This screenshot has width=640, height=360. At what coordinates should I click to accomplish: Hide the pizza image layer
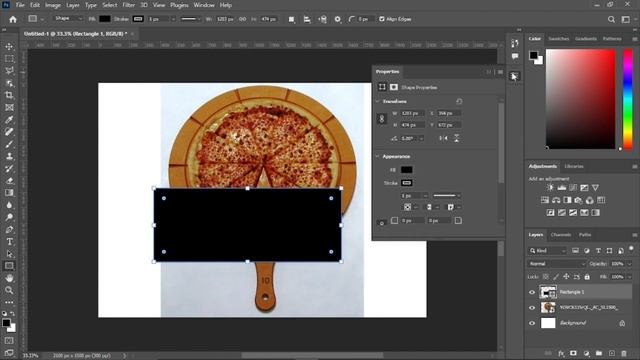532,308
